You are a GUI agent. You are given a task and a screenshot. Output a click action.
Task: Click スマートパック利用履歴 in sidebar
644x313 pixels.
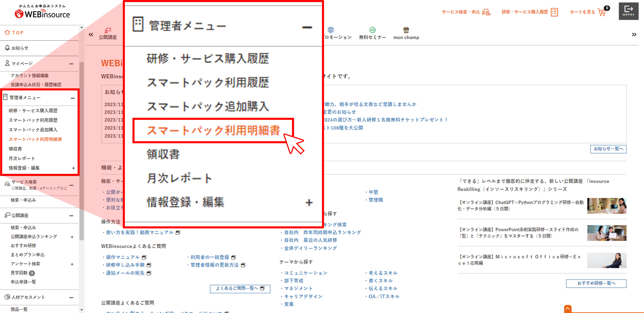[33, 120]
